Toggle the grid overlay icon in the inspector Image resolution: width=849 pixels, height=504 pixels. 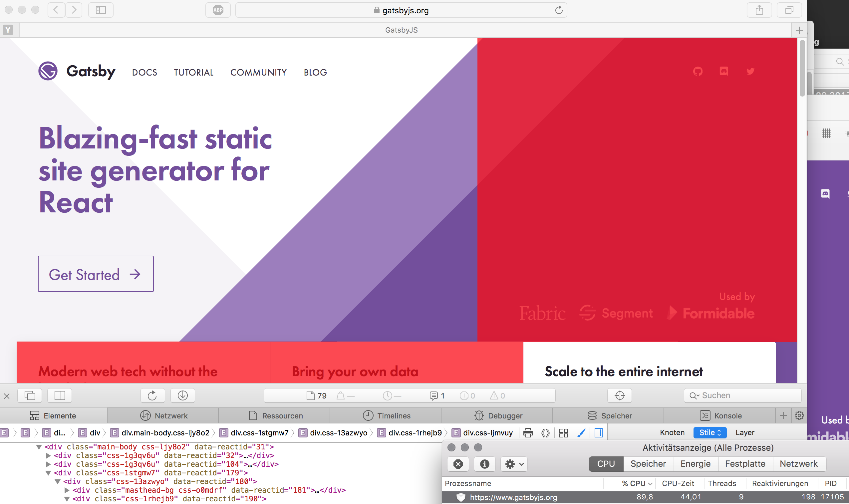pyautogui.click(x=563, y=432)
